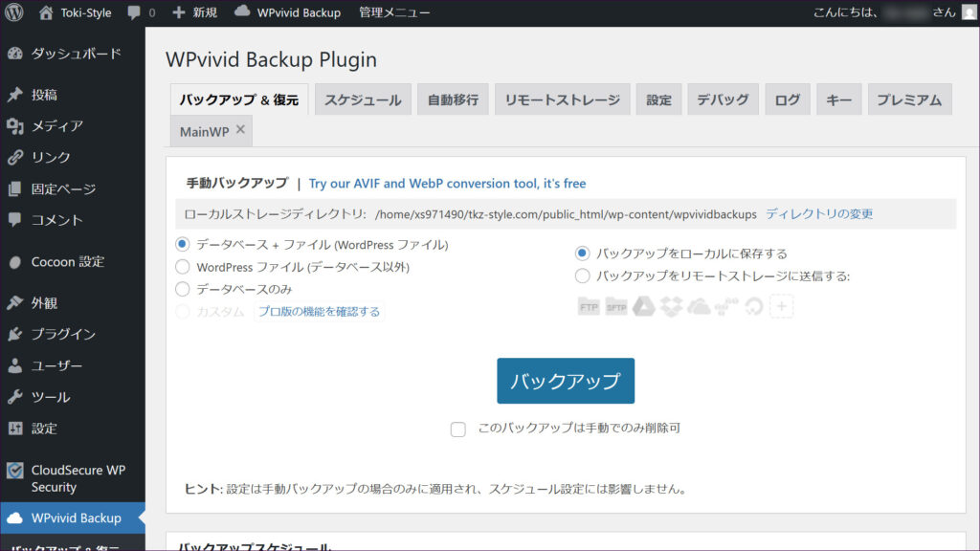Select バックアップをリモートストレージに送信する option

click(x=582, y=276)
